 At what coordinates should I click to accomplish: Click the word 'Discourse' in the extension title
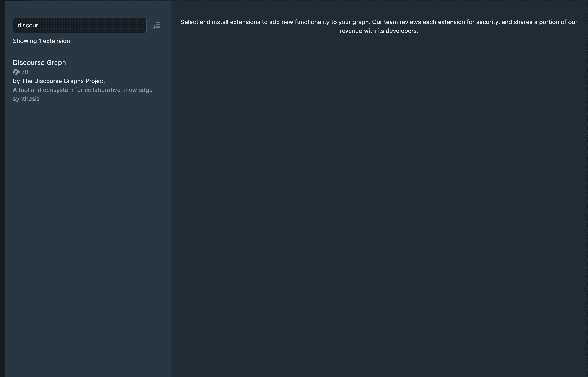tap(29, 63)
